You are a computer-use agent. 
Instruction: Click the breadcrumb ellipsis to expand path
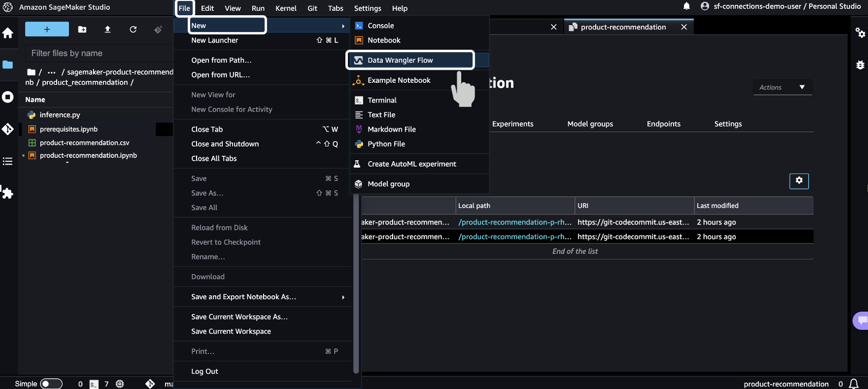tap(52, 72)
